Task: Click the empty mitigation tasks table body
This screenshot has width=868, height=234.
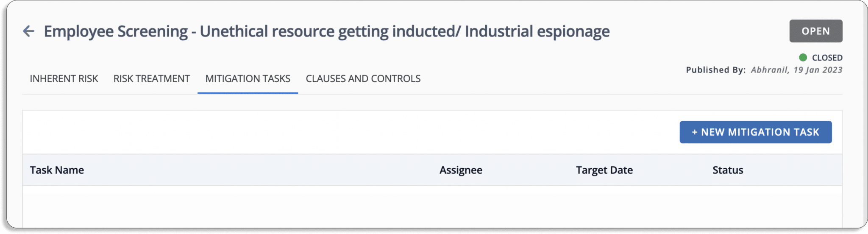Action: (x=432, y=206)
